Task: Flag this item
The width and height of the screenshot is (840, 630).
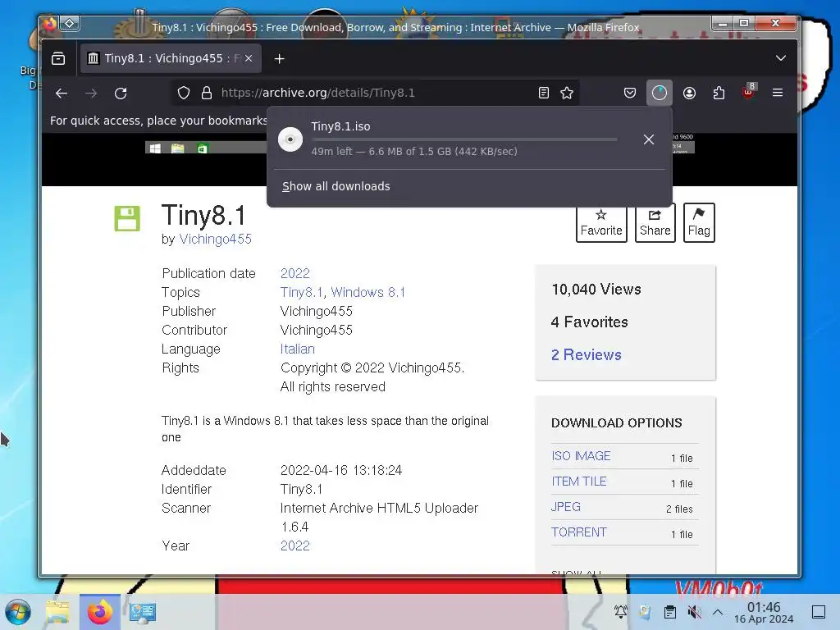Action: (699, 223)
